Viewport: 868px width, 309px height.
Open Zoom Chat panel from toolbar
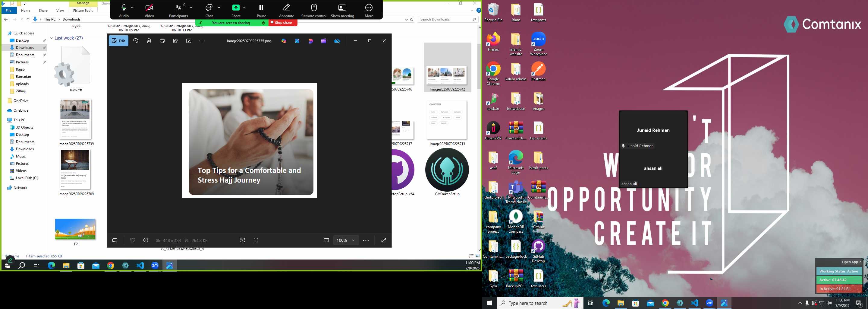coord(209,11)
